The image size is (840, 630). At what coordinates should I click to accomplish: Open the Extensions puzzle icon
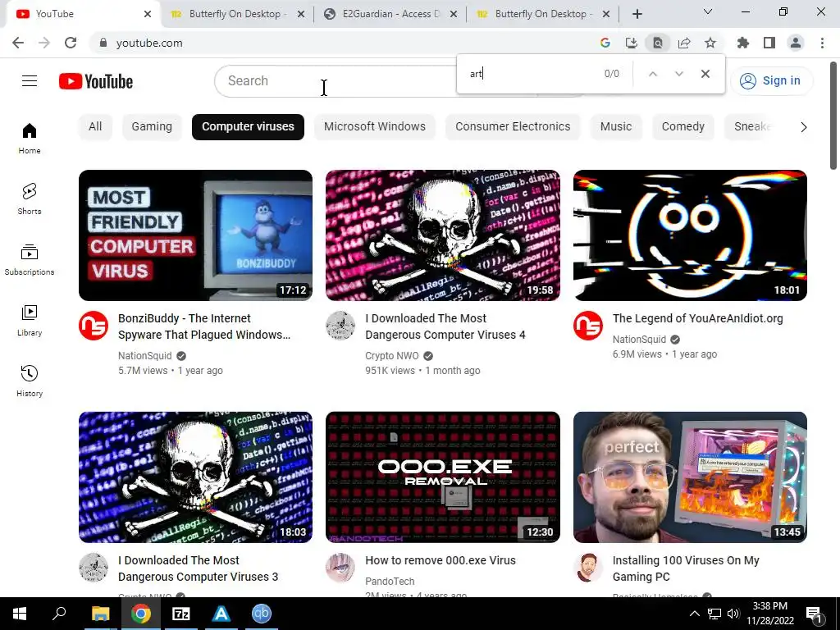743,43
